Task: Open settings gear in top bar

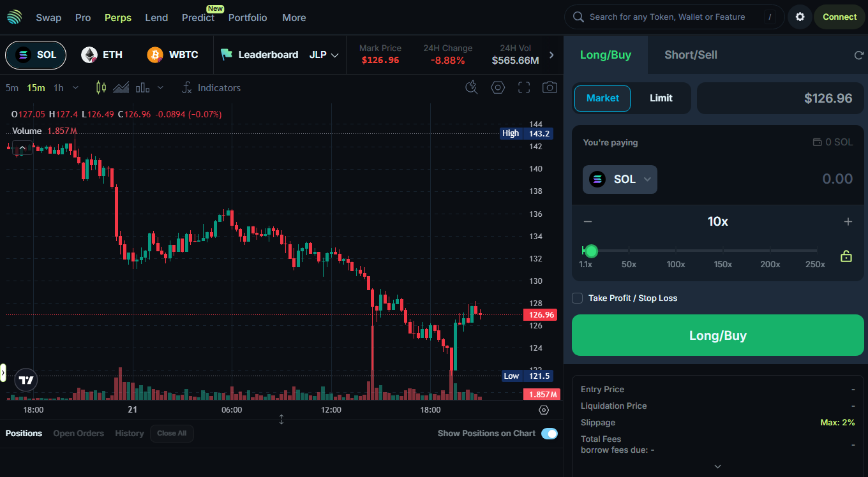Action: [x=800, y=17]
